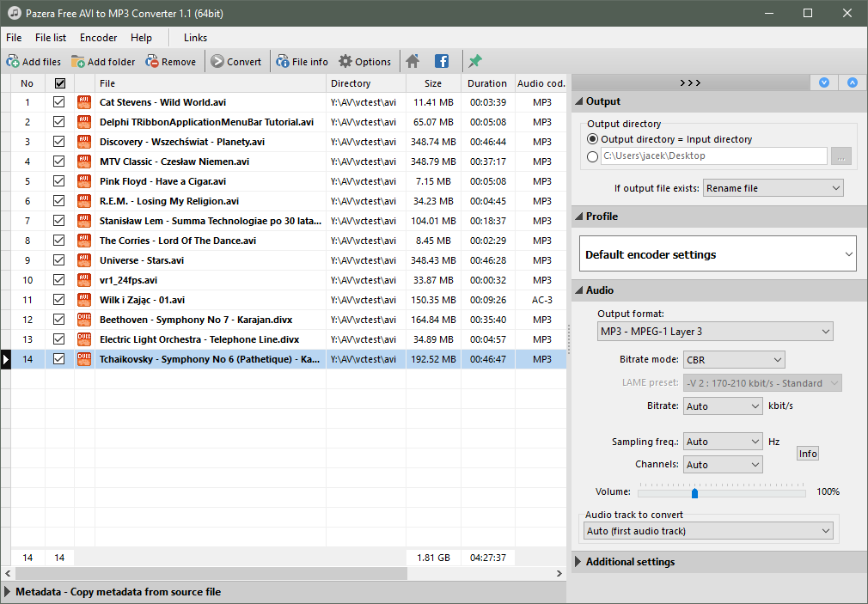Image resolution: width=868 pixels, height=604 pixels.
Task: Click the >>> collapse panel button
Action: pos(690,82)
